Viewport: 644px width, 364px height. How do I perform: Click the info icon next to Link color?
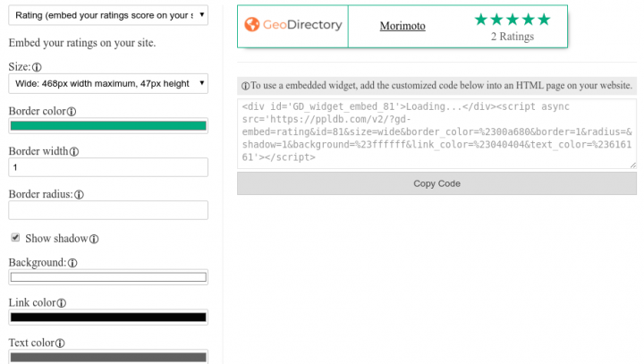click(61, 303)
